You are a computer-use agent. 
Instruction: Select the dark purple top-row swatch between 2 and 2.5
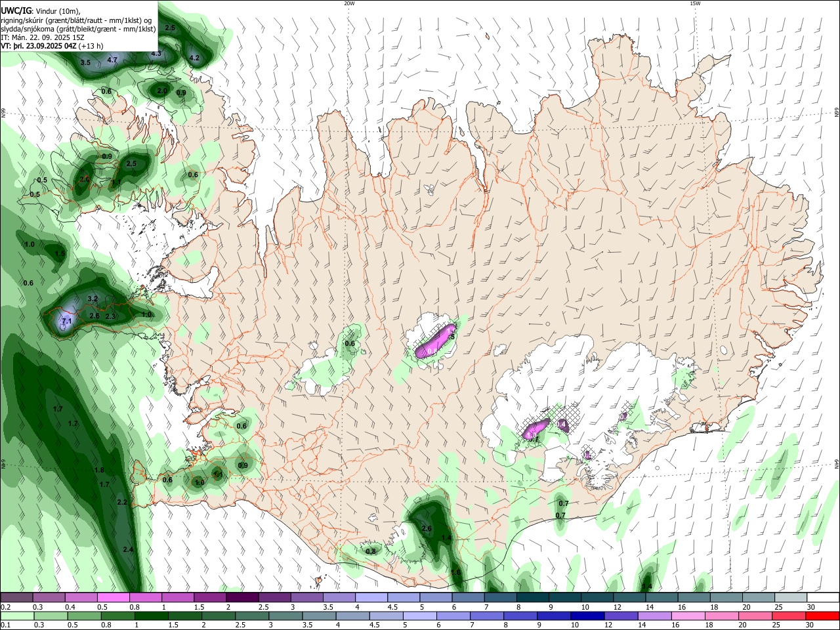coord(242,598)
